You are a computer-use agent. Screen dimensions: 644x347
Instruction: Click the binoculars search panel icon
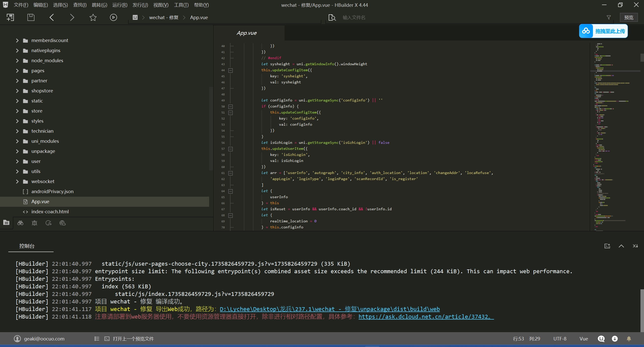(x=20, y=223)
